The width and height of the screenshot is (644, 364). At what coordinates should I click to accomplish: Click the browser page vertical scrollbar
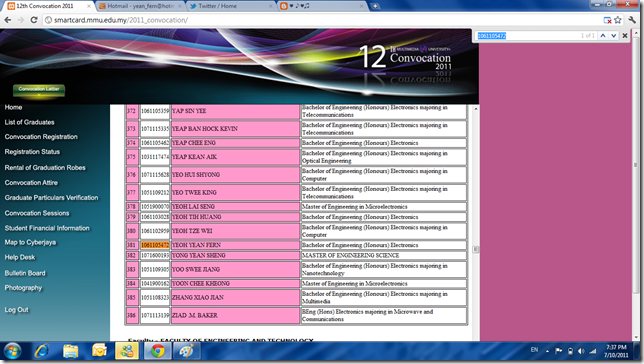pyautogui.click(x=635, y=164)
